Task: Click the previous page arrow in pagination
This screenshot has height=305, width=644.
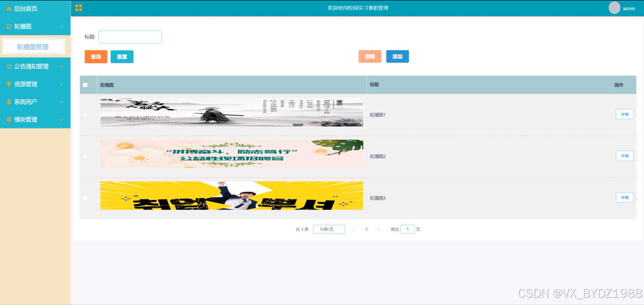Action: tap(354, 229)
